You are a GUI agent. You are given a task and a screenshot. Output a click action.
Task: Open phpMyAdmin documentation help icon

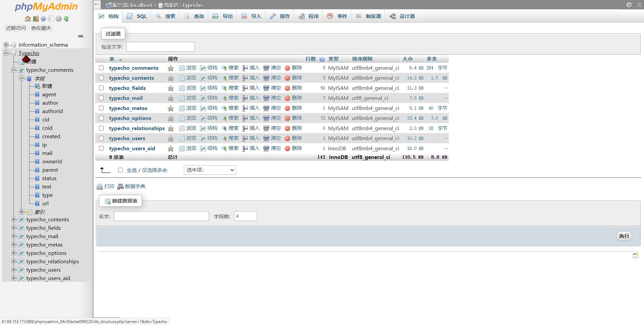pyautogui.click(x=43, y=19)
